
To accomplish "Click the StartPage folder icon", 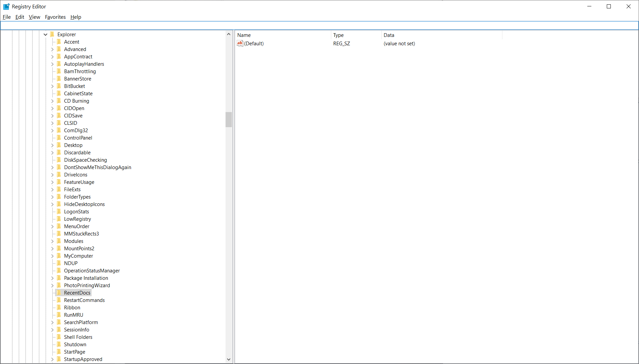I will pos(59,352).
